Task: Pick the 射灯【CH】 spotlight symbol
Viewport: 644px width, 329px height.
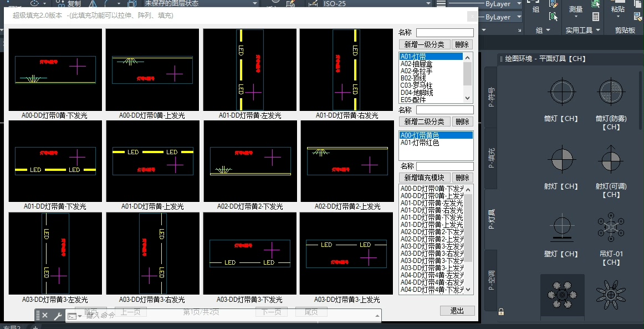Action: pos(562,160)
